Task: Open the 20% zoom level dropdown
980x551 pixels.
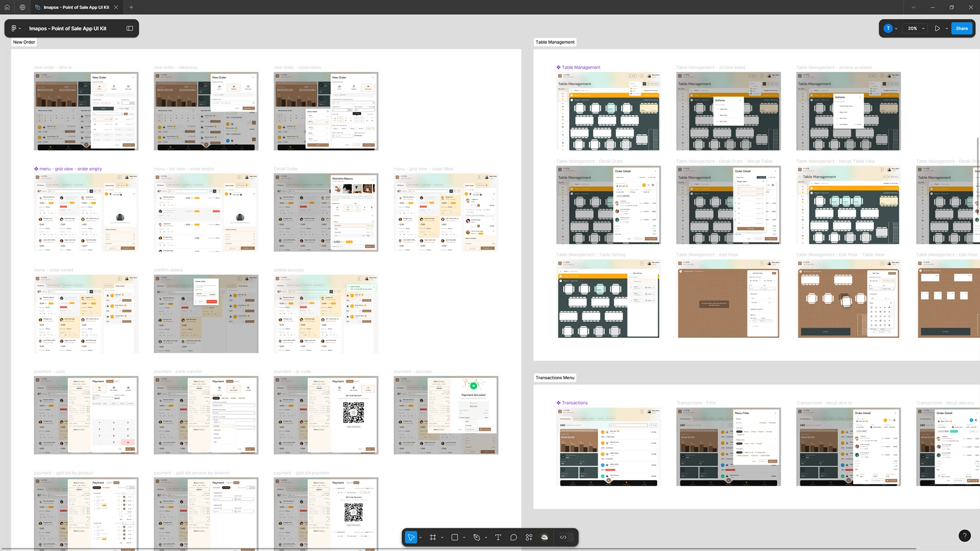Action: coord(914,28)
